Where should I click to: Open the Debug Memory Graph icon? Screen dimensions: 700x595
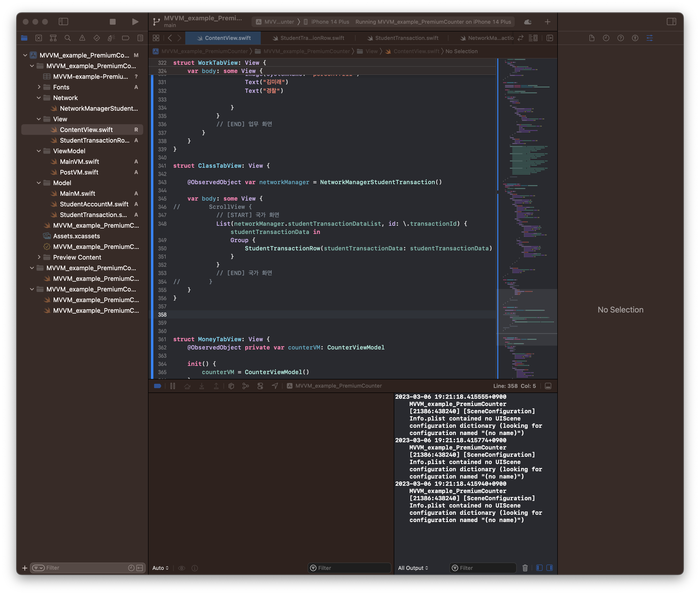(246, 386)
